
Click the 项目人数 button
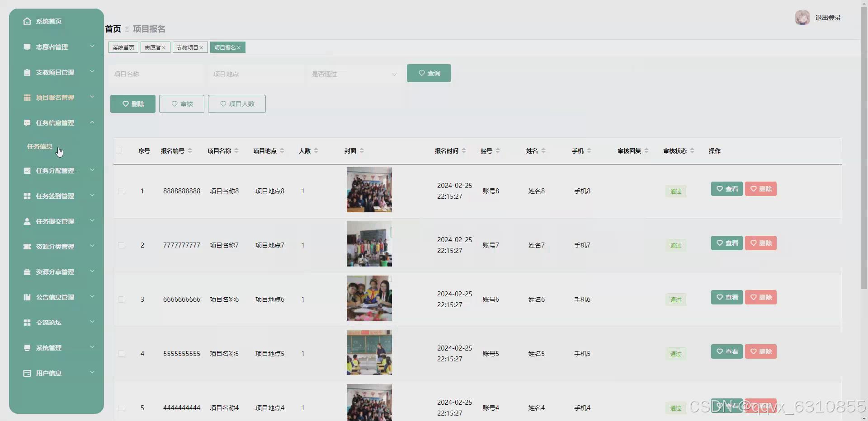tap(237, 104)
